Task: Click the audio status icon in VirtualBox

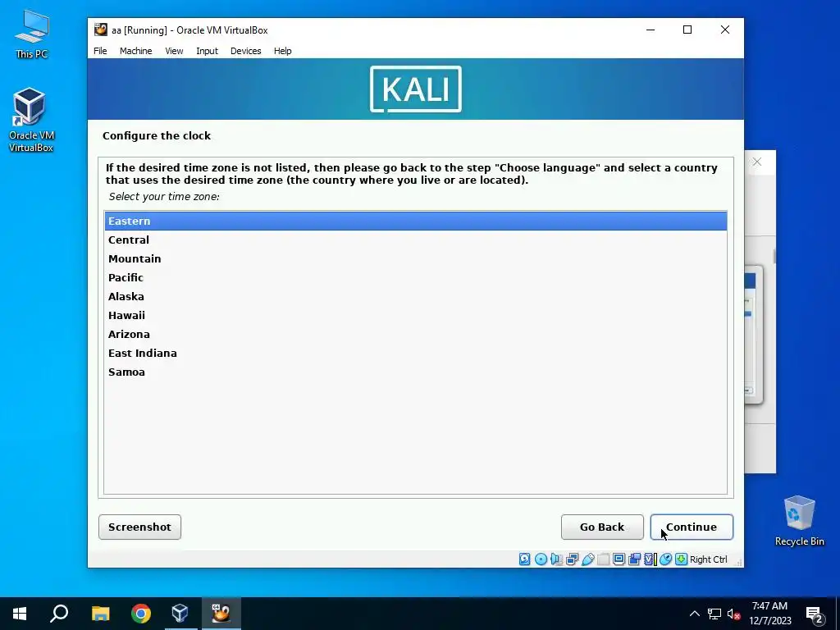Action: tap(556, 559)
